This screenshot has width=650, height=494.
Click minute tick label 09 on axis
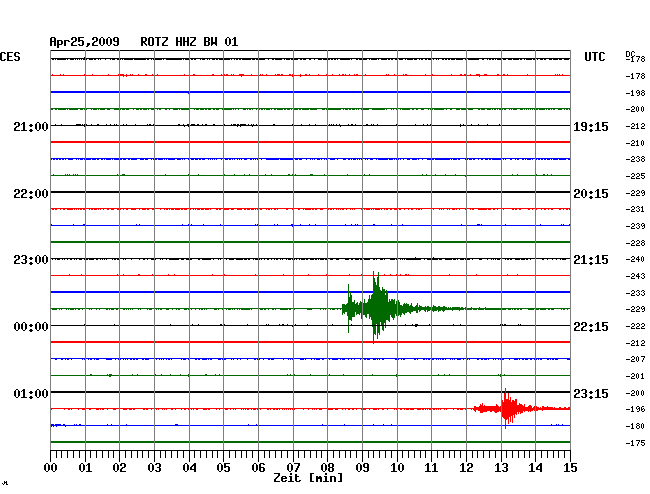tap(362, 468)
